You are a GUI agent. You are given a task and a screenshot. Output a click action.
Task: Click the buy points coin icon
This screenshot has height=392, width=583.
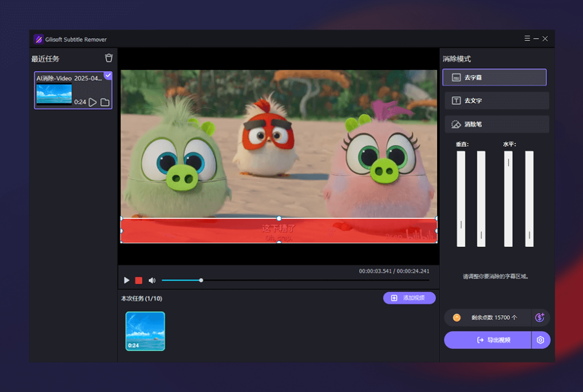click(x=540, y=317)
